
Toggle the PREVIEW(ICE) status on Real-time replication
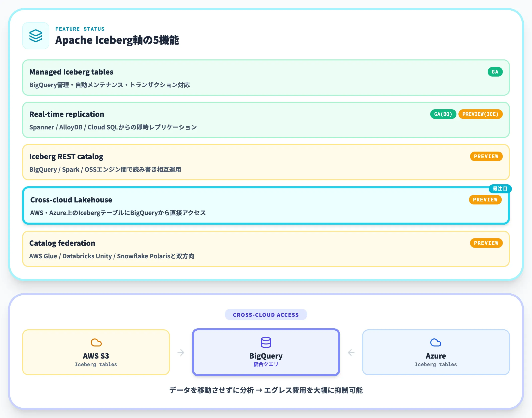480,114
